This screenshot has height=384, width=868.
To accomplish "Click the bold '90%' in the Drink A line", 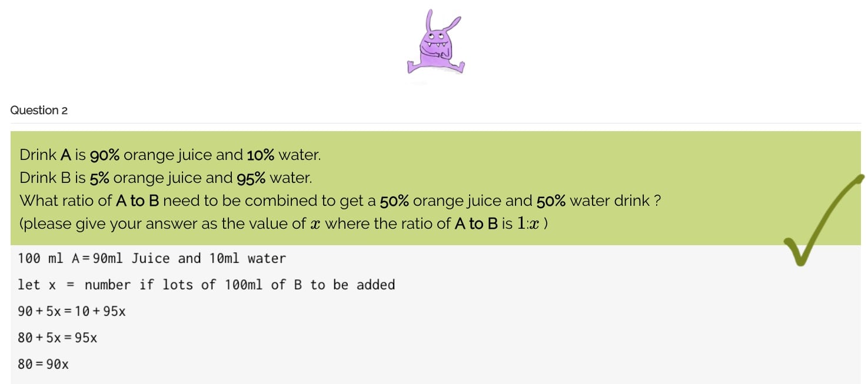I will pyautogui.click(x=105, y=155).
